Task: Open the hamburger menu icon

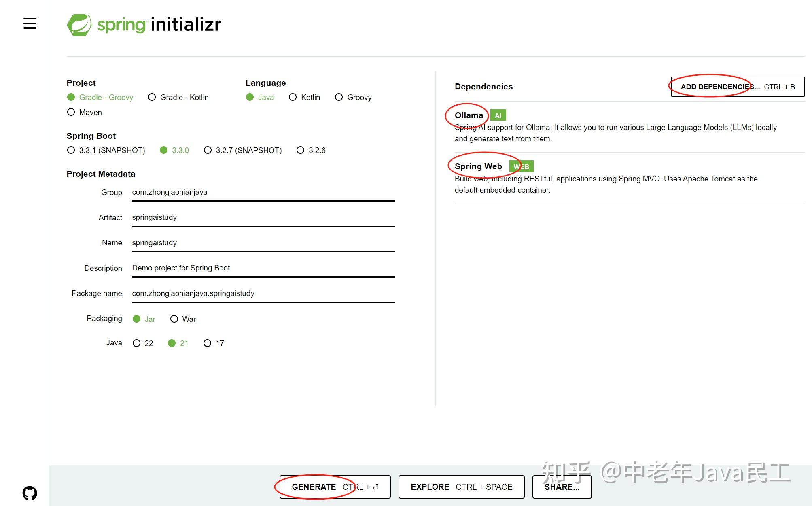Action: 30,24
